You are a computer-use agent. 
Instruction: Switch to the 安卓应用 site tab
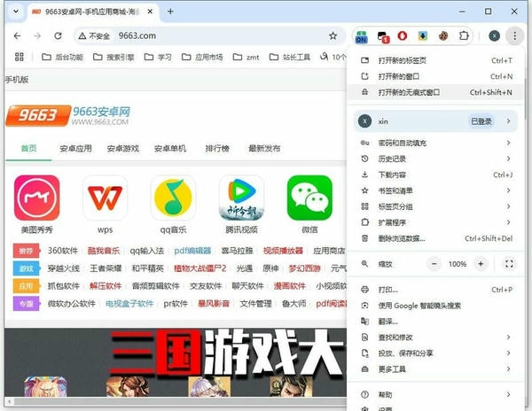(x=75, y=149)
